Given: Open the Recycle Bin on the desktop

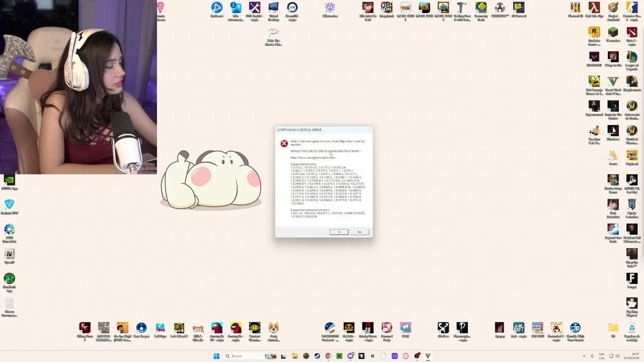Looking at the screenshot, I should click(x=632, y=331).
